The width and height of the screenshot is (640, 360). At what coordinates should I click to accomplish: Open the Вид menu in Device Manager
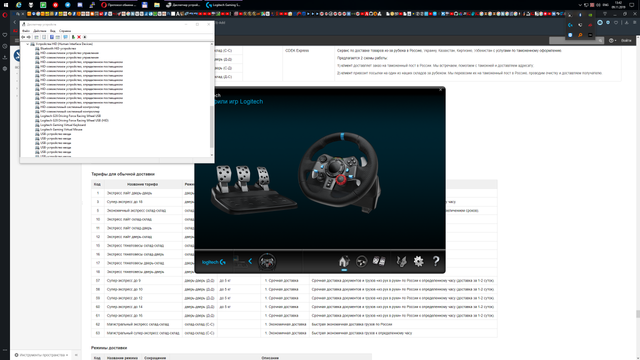(53, 31)
